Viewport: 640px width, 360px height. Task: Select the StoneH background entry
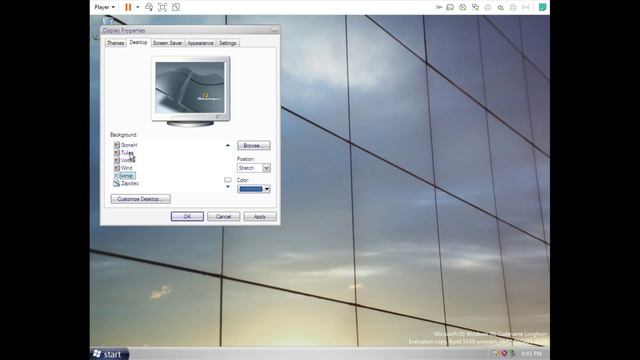click(x=129, y=145)
